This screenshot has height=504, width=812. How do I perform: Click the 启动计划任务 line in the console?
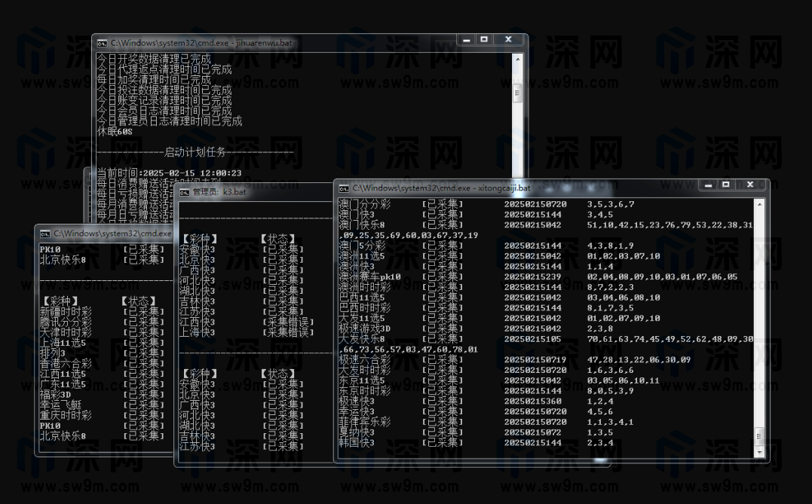coord(195,151)
